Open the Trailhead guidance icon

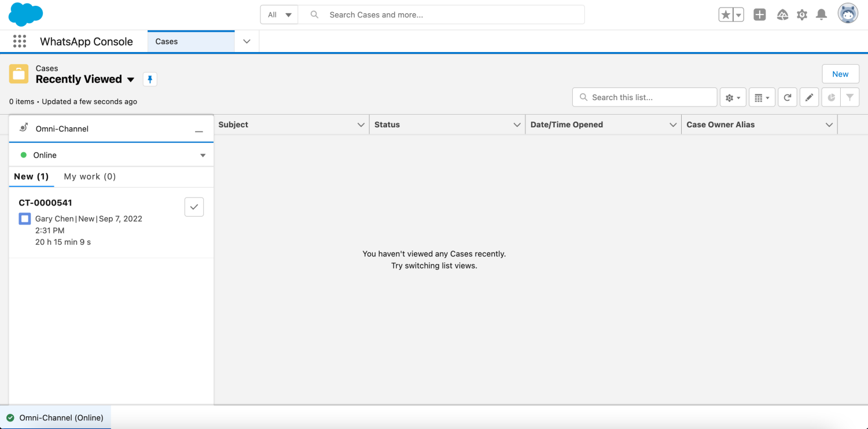[782, 15]
